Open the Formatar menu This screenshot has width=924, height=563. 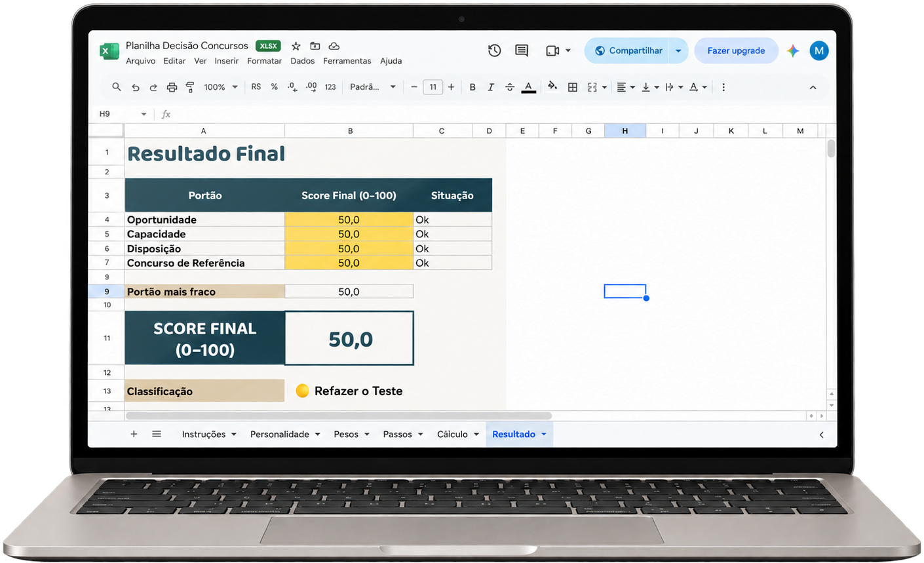click(264, 61)
